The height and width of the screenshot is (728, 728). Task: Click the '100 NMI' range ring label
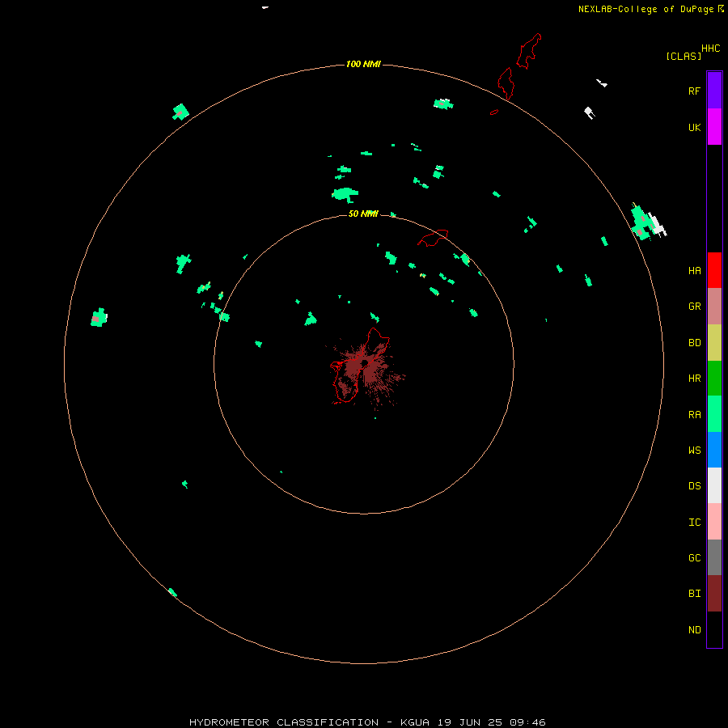[x=363, y=64]
